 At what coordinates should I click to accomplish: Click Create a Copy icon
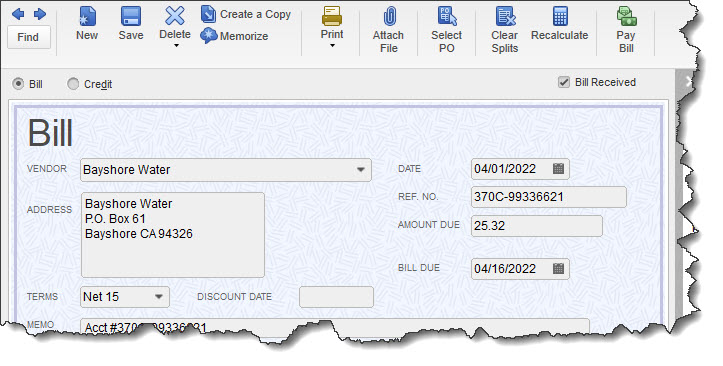click(x=208, y=14)
